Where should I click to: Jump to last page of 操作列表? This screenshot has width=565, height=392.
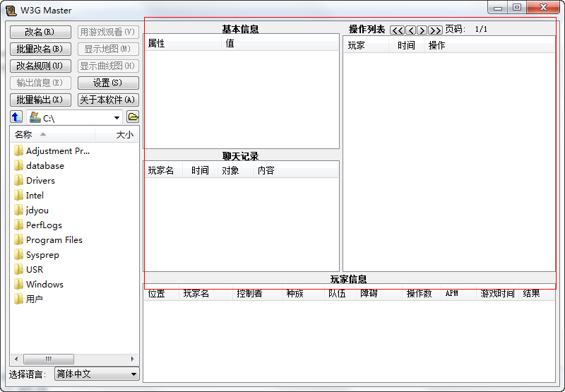(435, 30)
